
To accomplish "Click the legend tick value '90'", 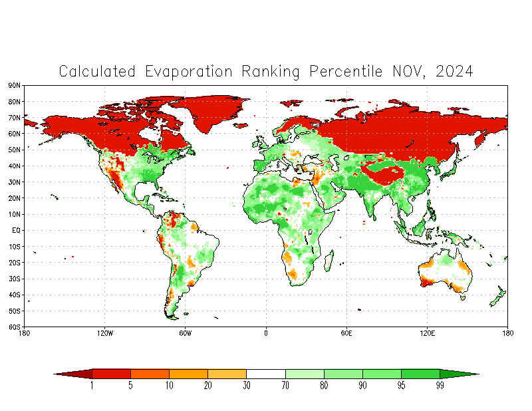I will pos(362,386).
